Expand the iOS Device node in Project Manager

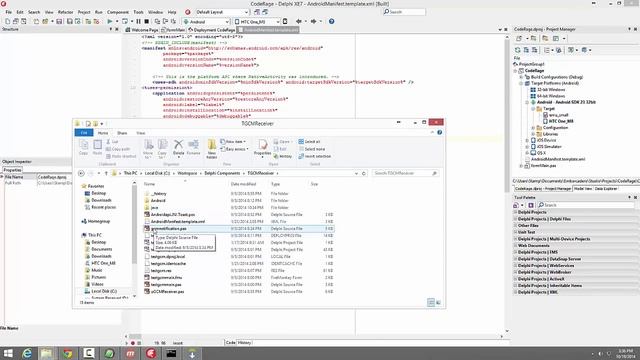[x=527, y=140]
